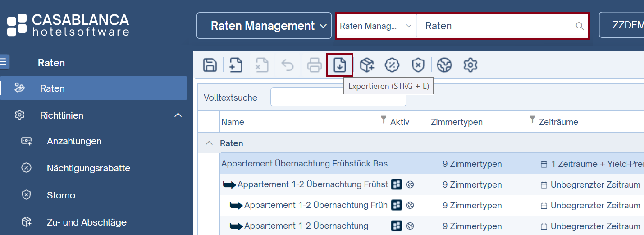
Task: Click the Casablanca hotelsoftware logo
Action: (68, 25)
